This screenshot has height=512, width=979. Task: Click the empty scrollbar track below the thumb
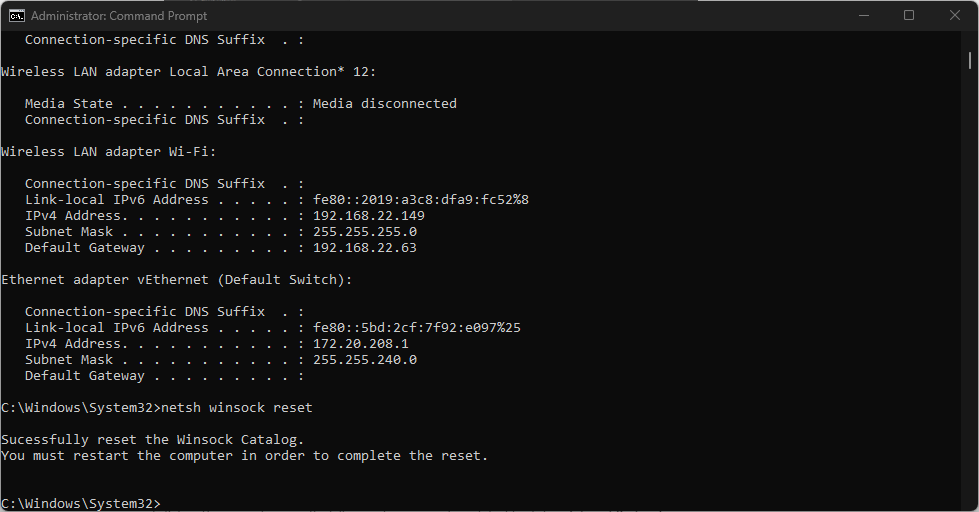(x=970, y=300)
